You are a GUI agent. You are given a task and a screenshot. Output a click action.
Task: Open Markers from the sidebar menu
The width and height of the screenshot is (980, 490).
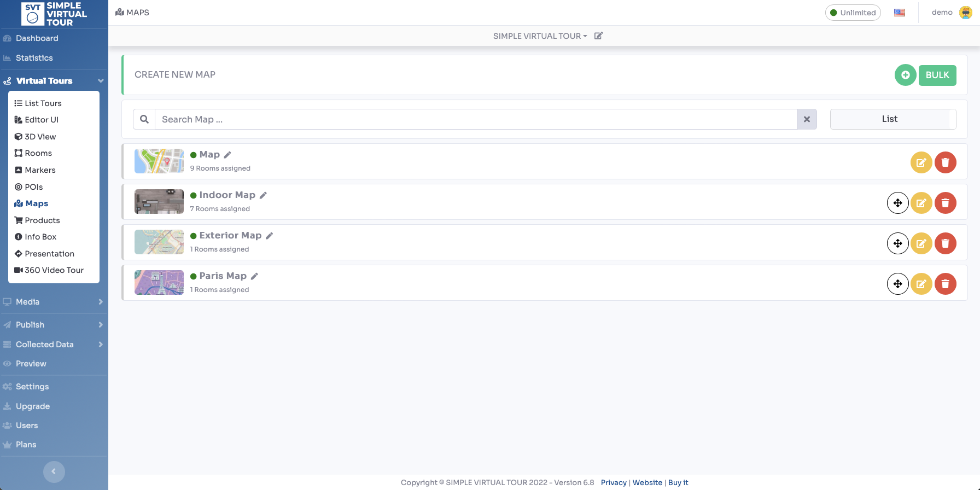(40, 170)
